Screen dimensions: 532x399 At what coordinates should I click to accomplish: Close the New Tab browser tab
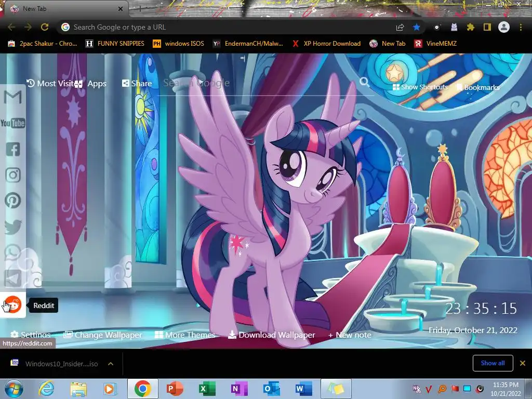click(x=121, y=9)
